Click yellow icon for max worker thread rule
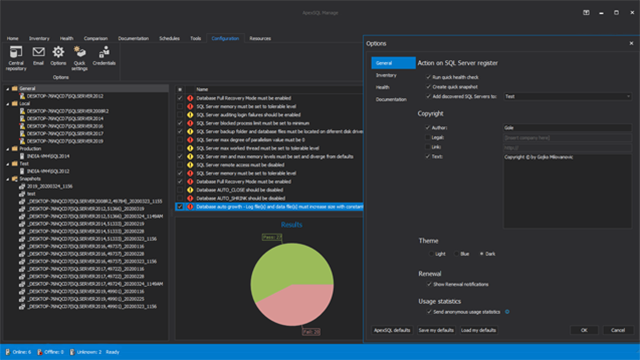The height and width of the screenshot is (360, 640). tap(190, 148)
